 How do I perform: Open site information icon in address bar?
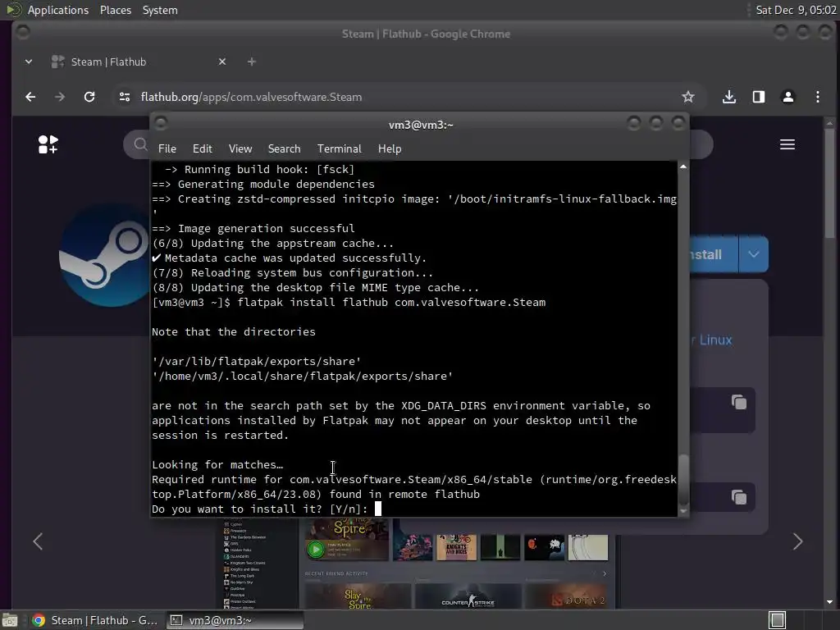125,97
